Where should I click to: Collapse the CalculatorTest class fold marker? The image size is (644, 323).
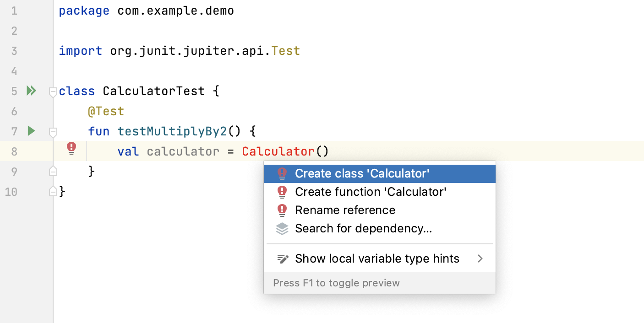tap(53, 92)
